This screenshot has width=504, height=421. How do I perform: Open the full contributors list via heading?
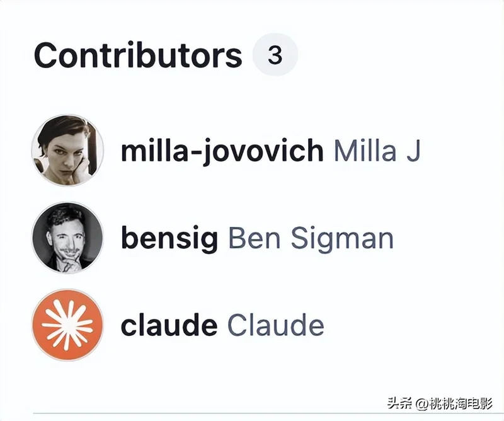point(137,56)
